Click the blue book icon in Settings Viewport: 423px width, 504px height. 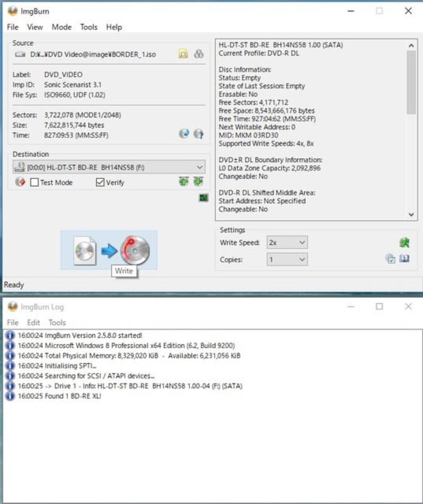tap(404, 259)
